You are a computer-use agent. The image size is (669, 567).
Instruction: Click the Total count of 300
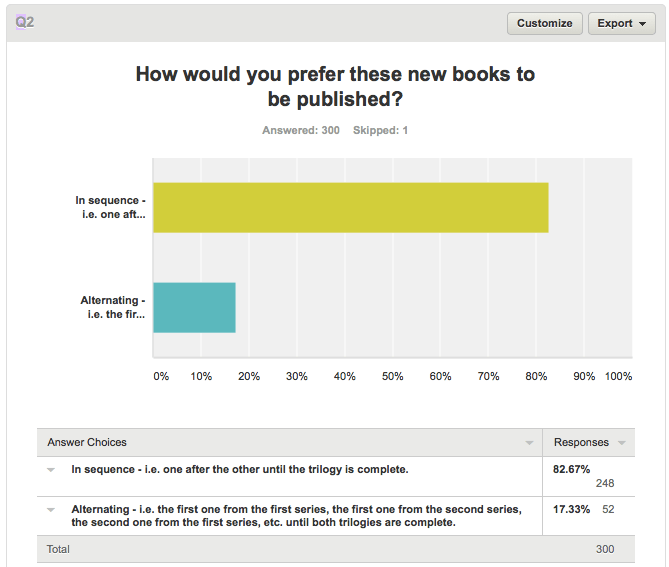click(606, 549)
